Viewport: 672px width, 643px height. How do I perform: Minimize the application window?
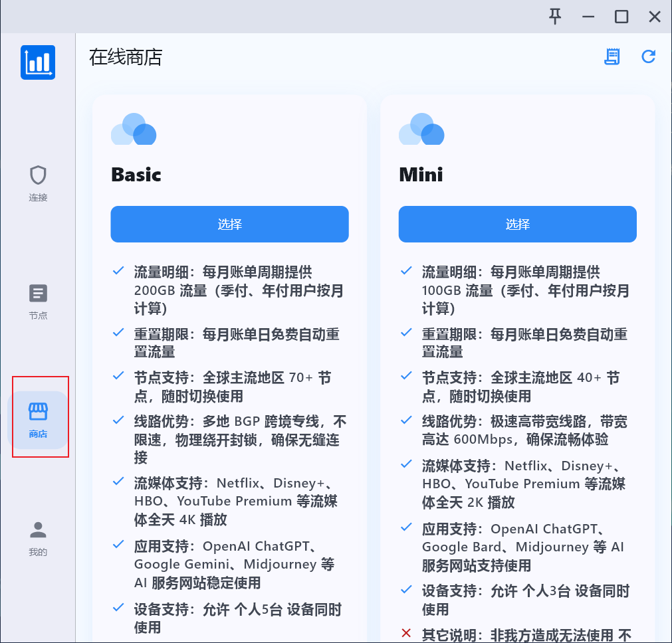(x=588, y=17)
